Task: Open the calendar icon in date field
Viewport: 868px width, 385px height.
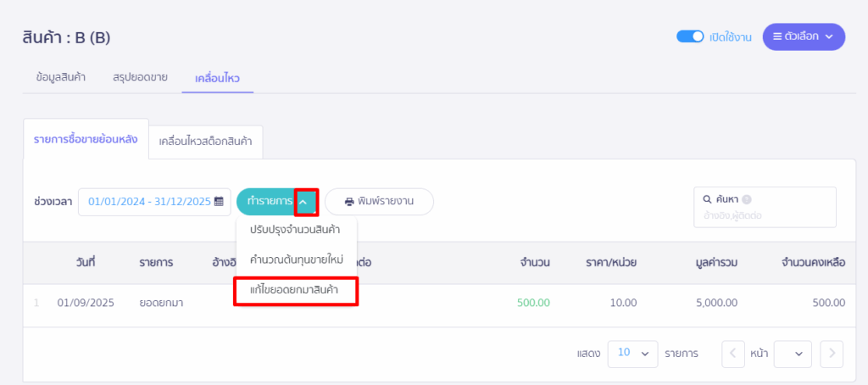Action: coord(219,202)
